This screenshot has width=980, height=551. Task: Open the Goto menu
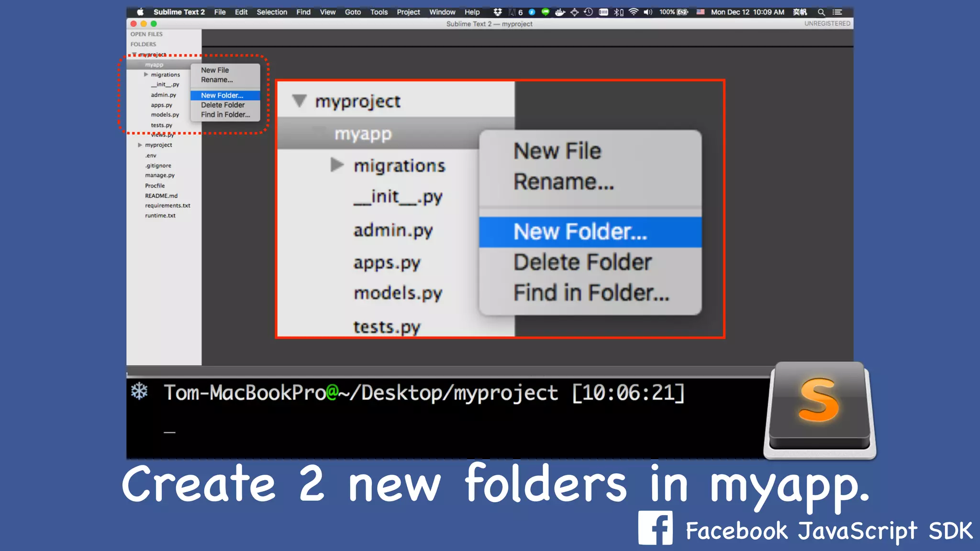(353, 12)
